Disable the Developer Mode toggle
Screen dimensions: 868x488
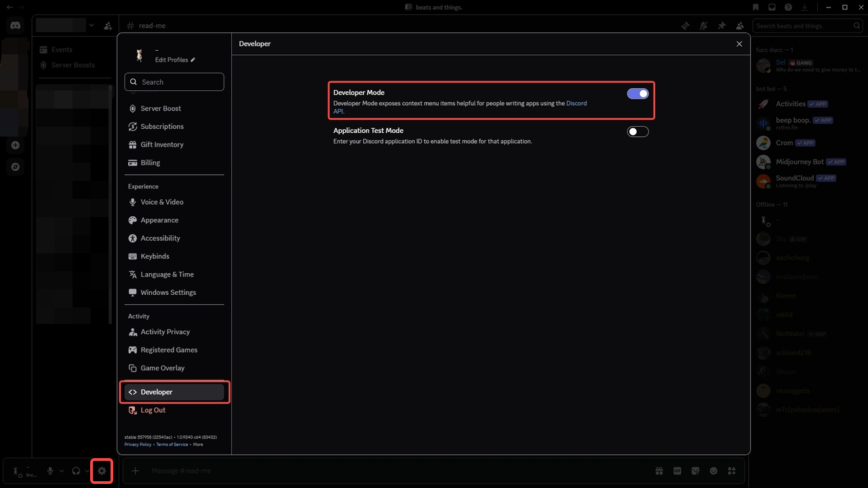[638, 94]
